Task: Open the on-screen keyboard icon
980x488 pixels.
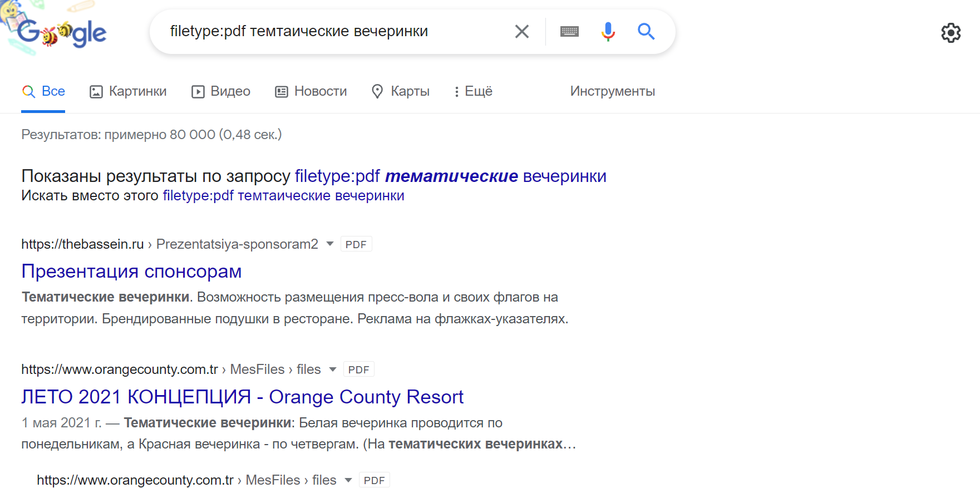Action: pyautogui.click(x=569, y=32)
